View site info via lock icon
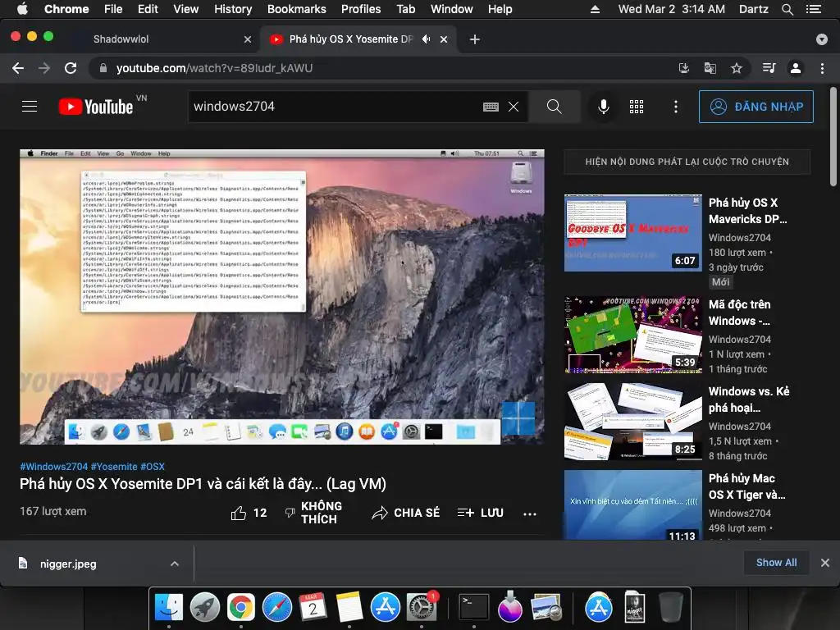Viewport: 840px width, 630px height. [x=103, y=68]
